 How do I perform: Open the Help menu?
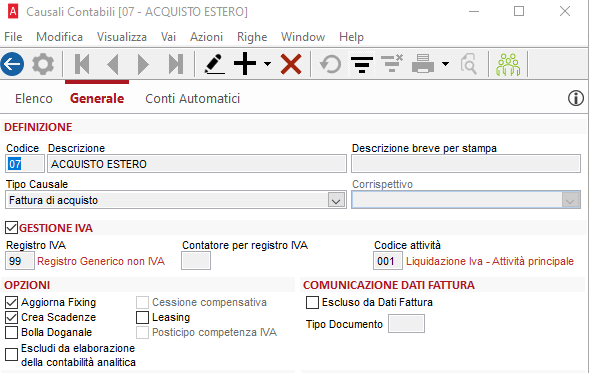point(351,37)
